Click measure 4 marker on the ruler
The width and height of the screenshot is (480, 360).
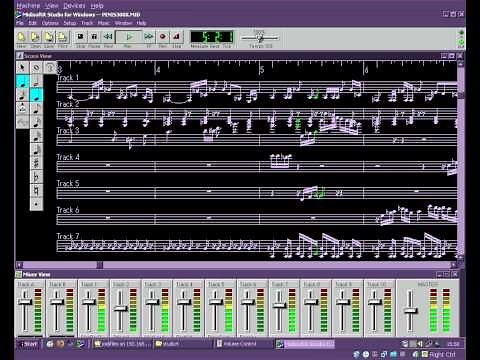coord(158,69)
